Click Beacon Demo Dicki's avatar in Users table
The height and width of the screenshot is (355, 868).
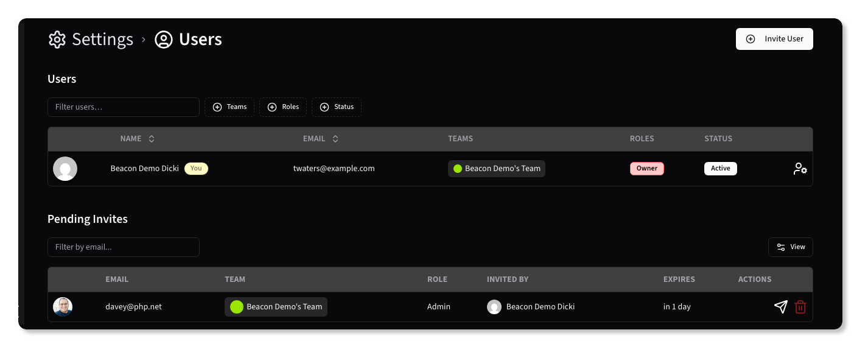pyautogui.click(x=65, y=169)
